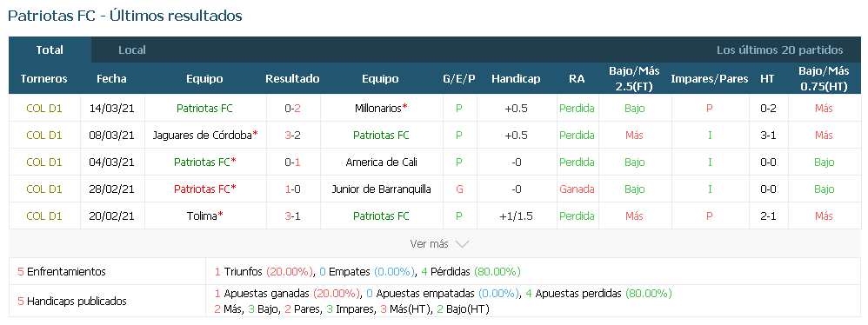Viewport: 868px width, 325px height.
Task: Click America de Cali team name
Action: pos(382,162)
